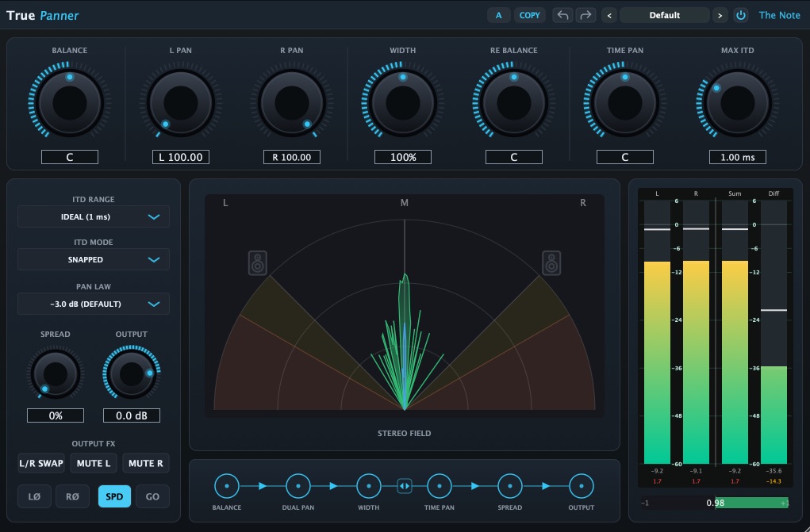
Task: Click the Balance node in signal chain
Action: tap(227, 486)
